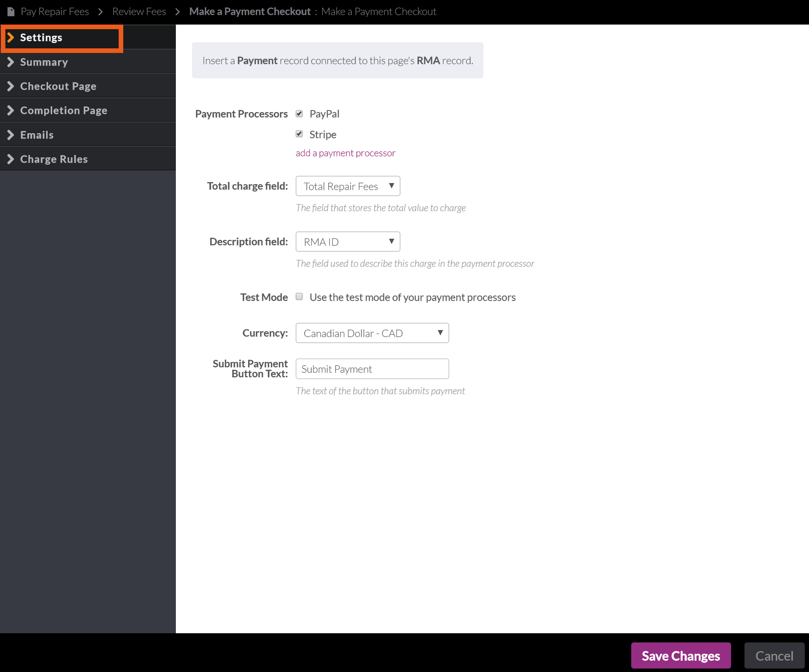This screenshot has height=672, width=809.
Task: Switch to Completion Page section
Action: coord(88,110)
